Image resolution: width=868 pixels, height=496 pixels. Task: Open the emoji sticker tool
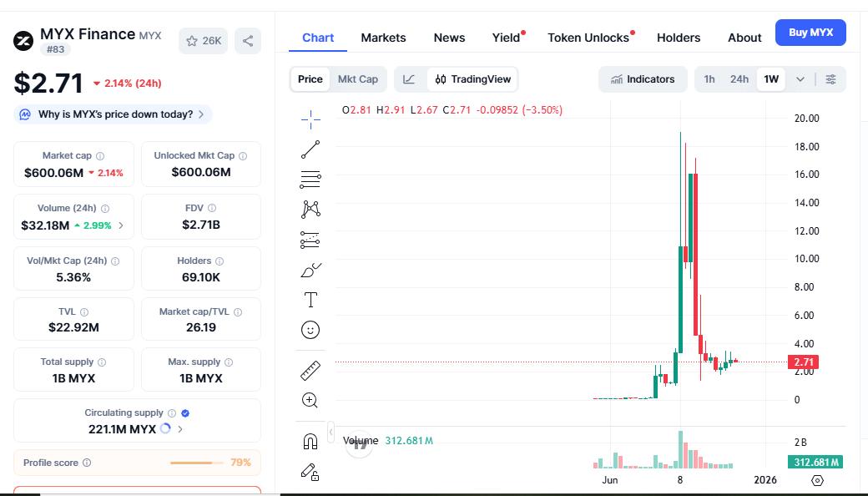click(310, 329)
